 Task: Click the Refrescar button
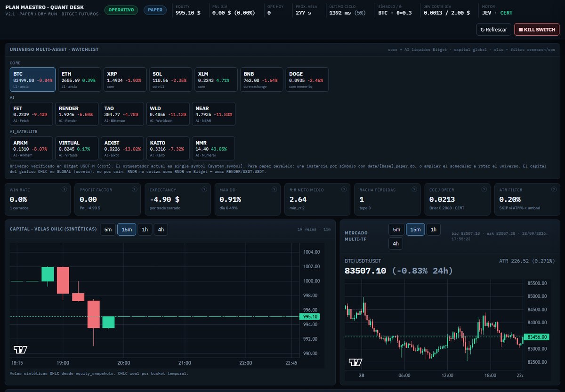(493, 30)
